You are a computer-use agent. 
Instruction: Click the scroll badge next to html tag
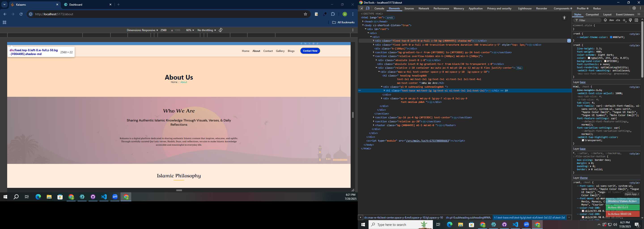(390, 18)
